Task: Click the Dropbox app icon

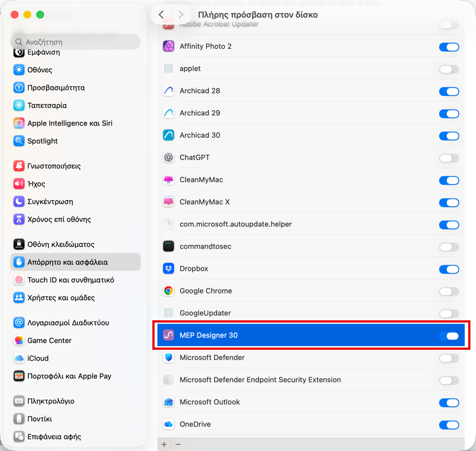Action: click(x=168, y=269)
